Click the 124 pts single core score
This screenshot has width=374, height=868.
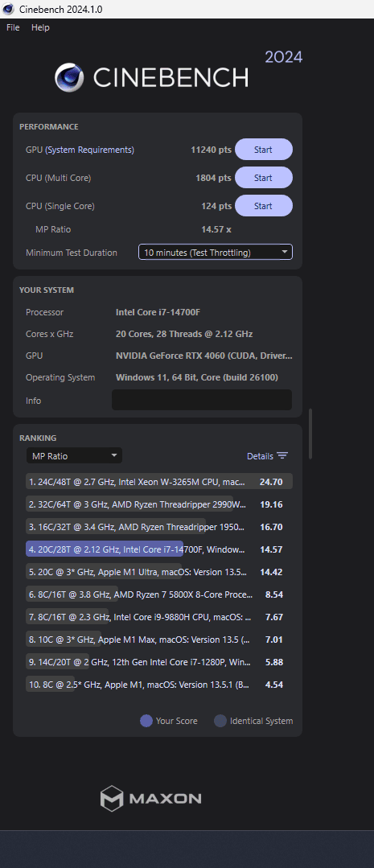216,206
